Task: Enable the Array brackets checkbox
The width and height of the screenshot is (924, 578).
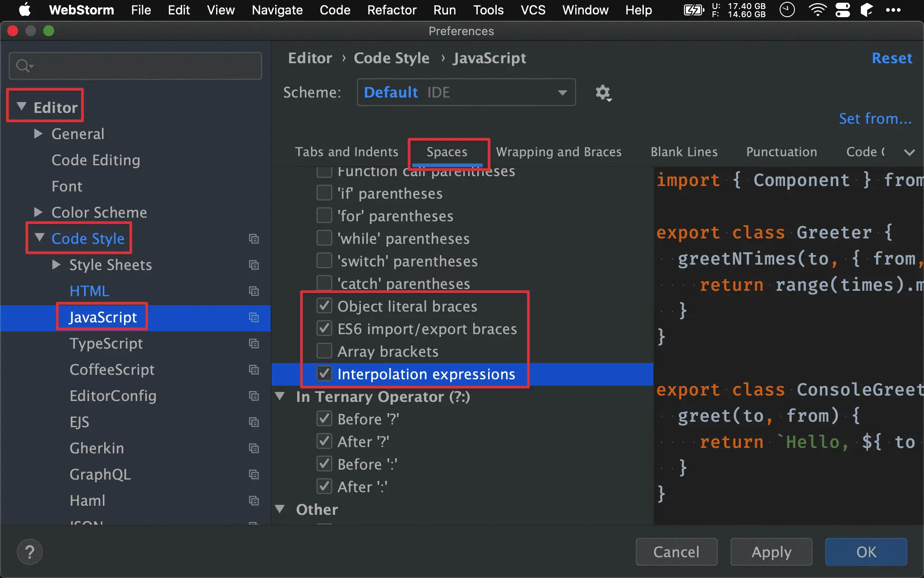Action: 324,351
